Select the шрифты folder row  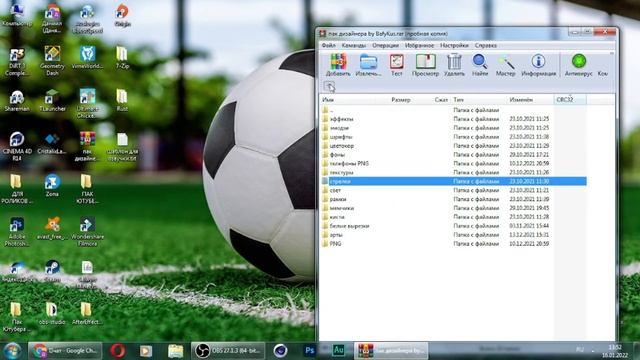(453, 137)
